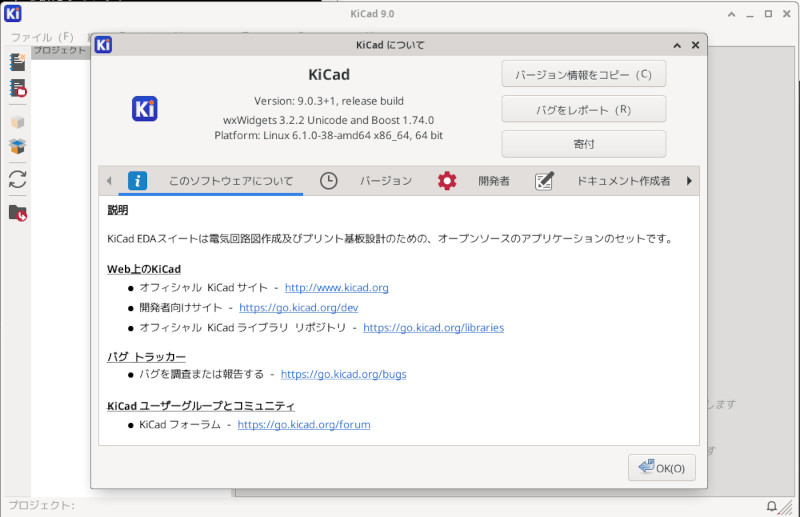Click the document writers pencil icon
800x517 pixels.
[544, 181]
